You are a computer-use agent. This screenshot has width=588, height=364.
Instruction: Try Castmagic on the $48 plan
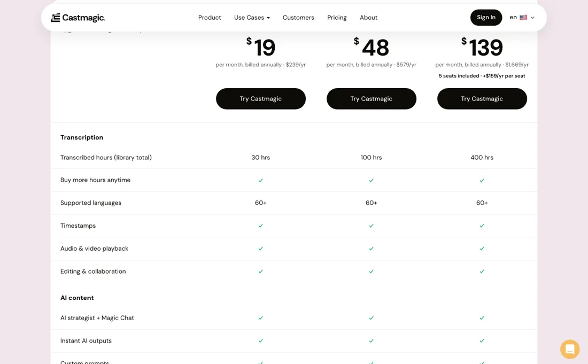click(372, 98)
